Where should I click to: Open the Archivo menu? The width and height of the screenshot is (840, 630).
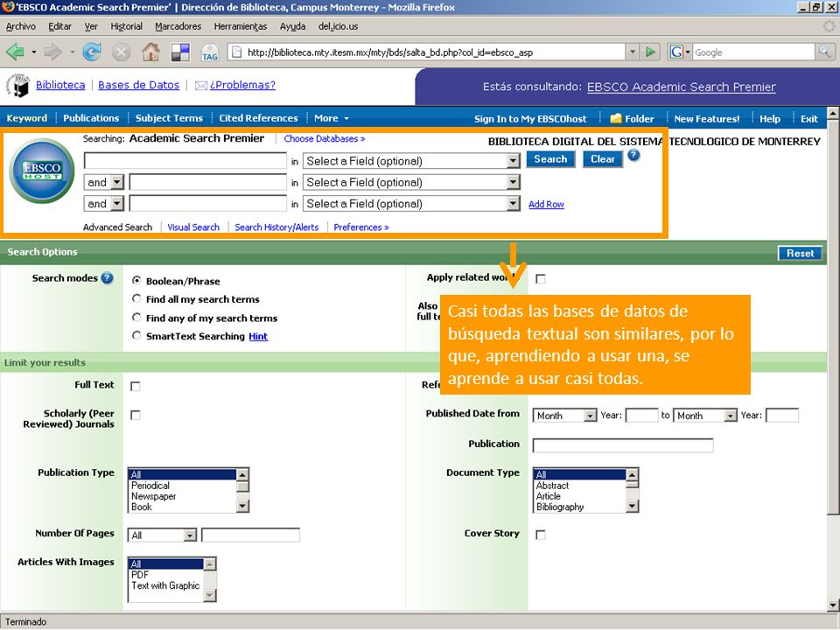20,26
